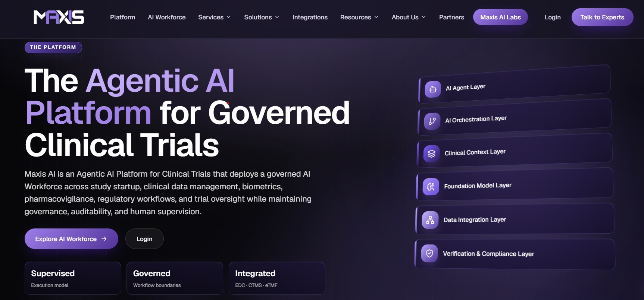
Task: Click the Data Integration Layer network icon
Action: (x=430, y=220)
